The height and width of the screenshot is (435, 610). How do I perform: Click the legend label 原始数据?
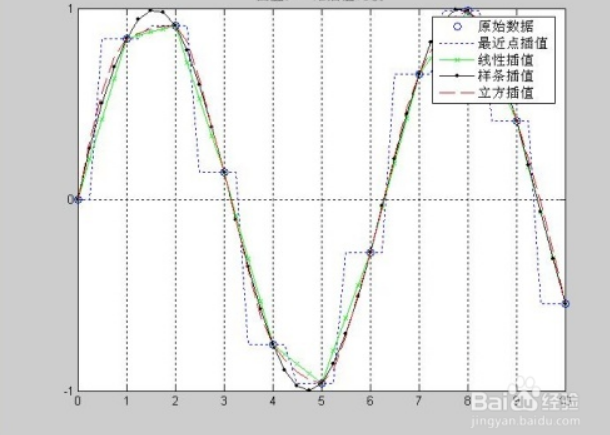click(x=505, y=27)
